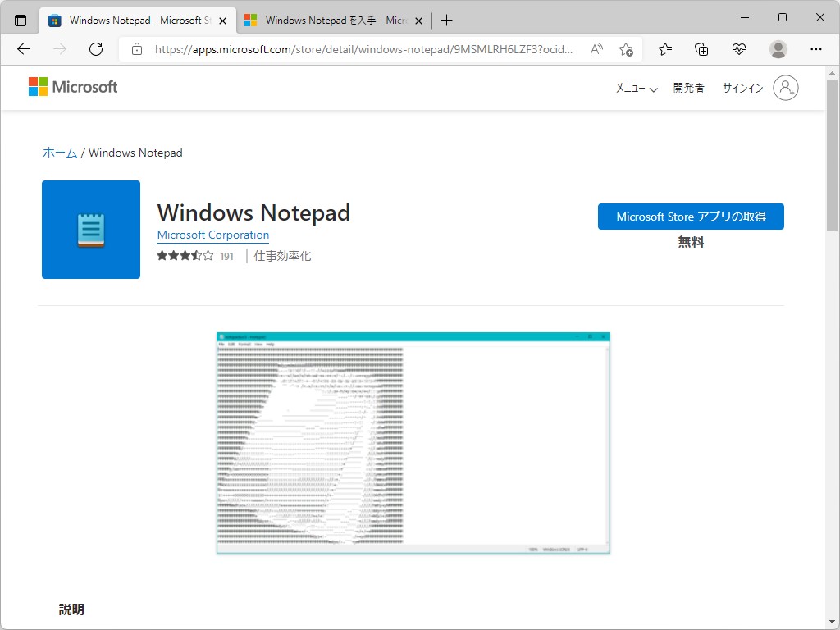Open the 開発者 link

point(688,88)
